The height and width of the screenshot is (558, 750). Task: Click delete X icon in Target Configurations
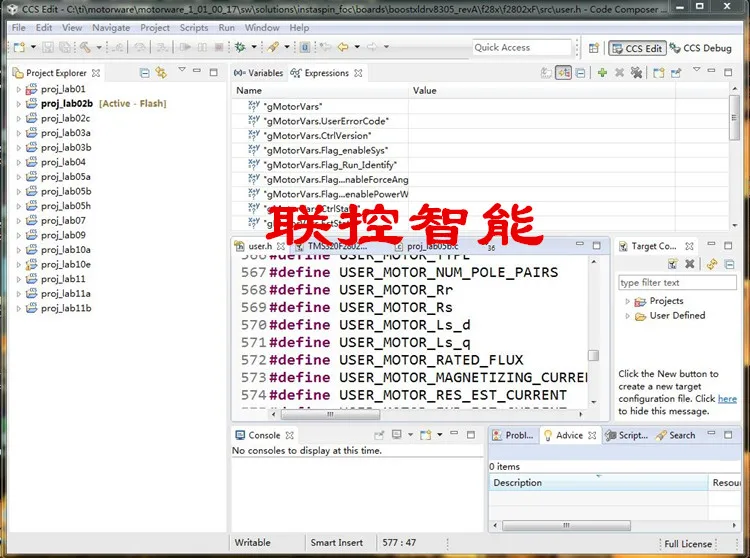tap(689, 263)
